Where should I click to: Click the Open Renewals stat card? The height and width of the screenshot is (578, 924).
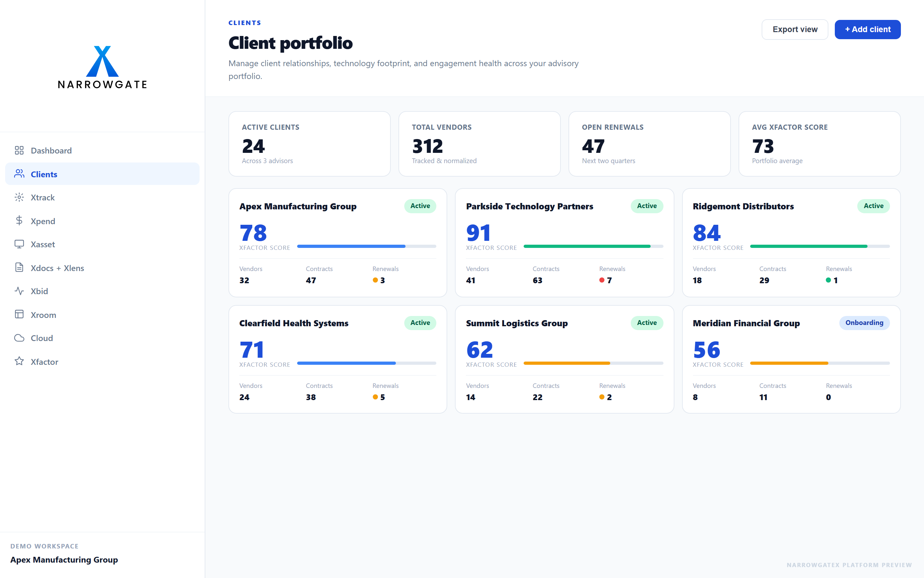649,144
